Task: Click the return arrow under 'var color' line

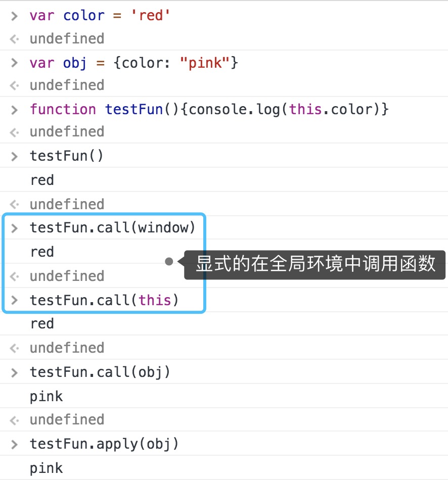Action: tap(15, 39)
